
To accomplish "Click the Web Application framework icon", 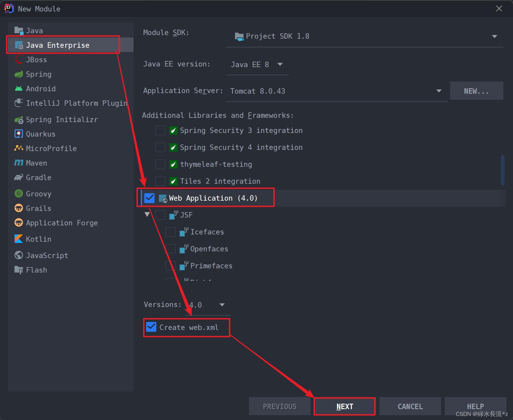I will pyautogui.click(x=163, y=199).
